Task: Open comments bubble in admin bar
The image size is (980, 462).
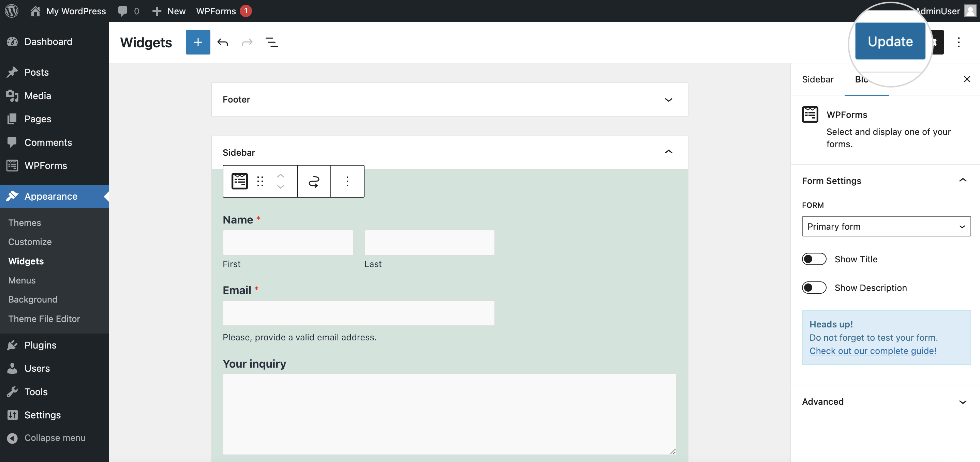Action: click(x=129, y=11)
